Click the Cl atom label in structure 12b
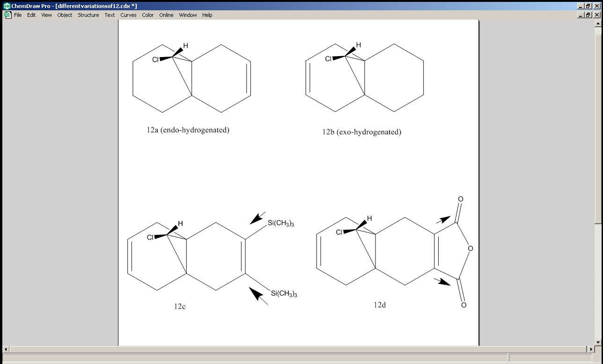 [329, 58]
